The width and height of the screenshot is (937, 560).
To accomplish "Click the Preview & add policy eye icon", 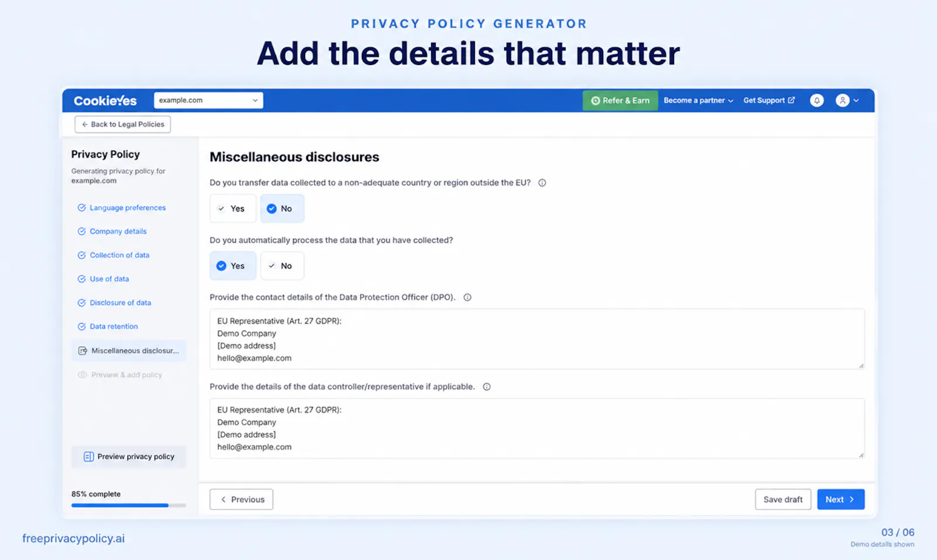I will [83, 375].
